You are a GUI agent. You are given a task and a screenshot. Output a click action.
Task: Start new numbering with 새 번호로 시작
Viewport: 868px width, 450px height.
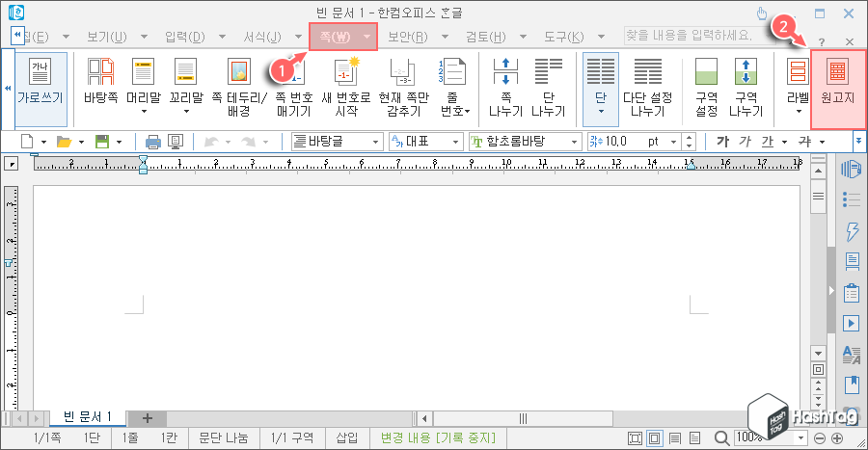[x=346, y=87]
